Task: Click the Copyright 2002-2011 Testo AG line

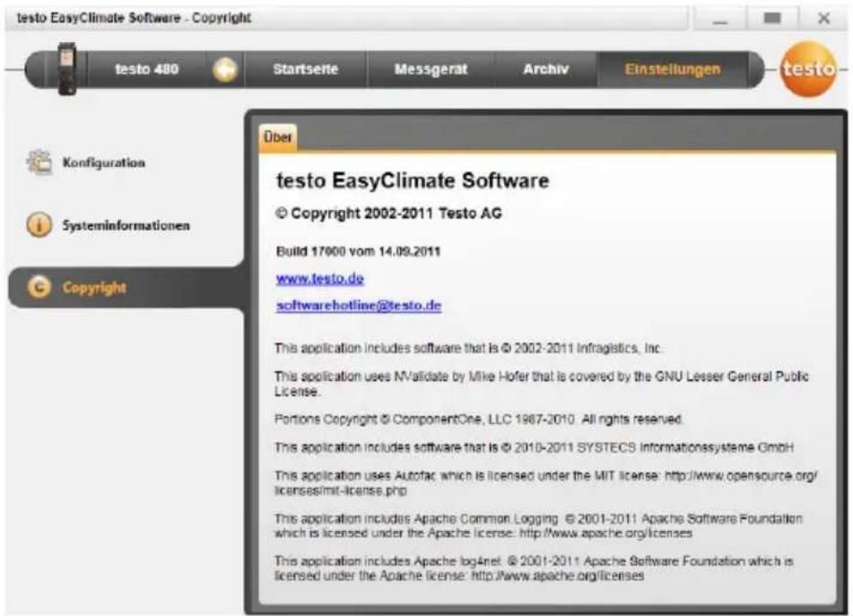Action: click(389, 213)
